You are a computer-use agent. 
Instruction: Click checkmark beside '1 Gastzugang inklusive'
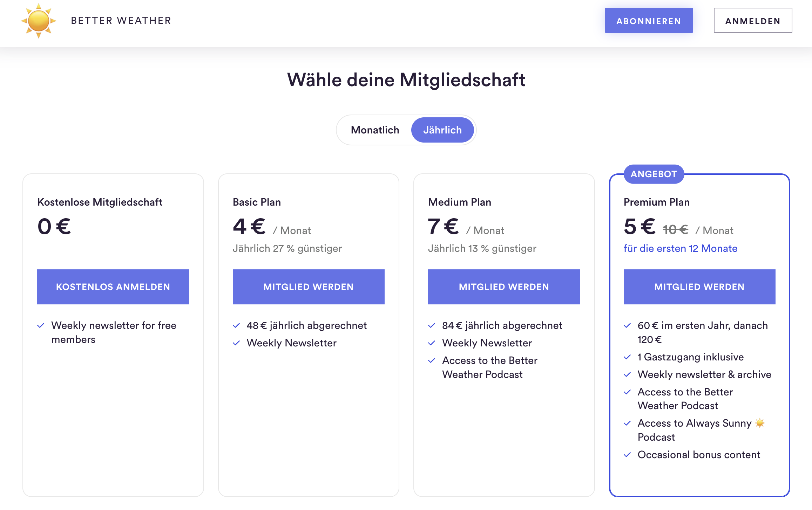(627, 357)
